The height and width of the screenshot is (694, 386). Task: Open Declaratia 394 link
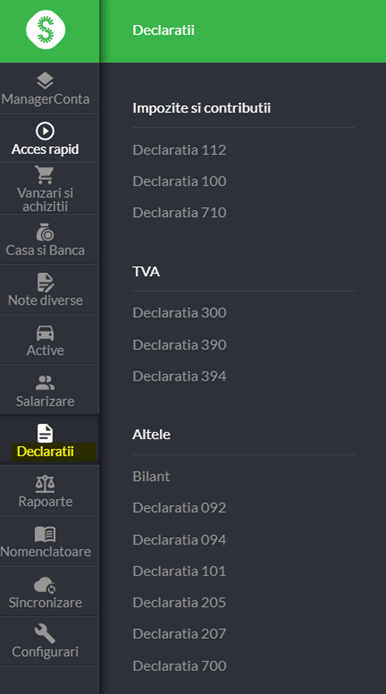[179, 376]
